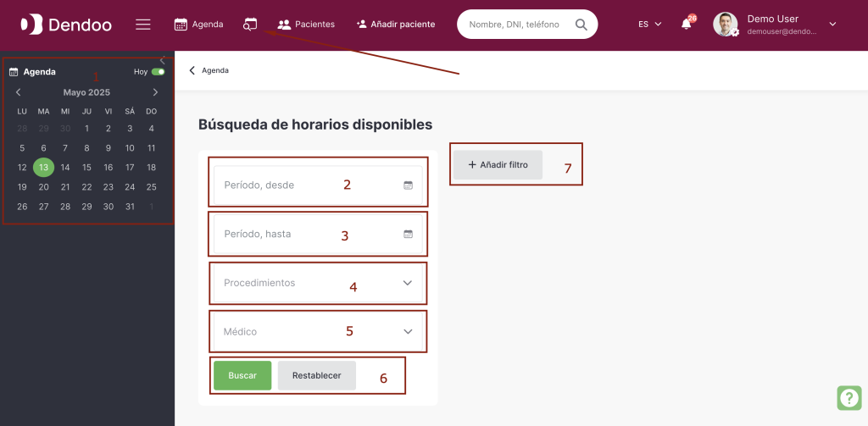Open the ES language dropdown

pyautogui.click(x=650, y=25)
